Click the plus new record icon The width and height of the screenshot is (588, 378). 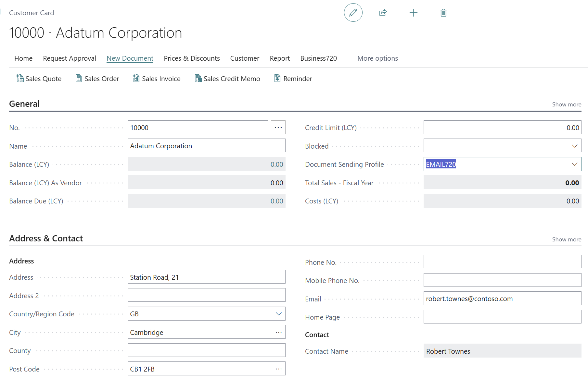click(413, 13)
